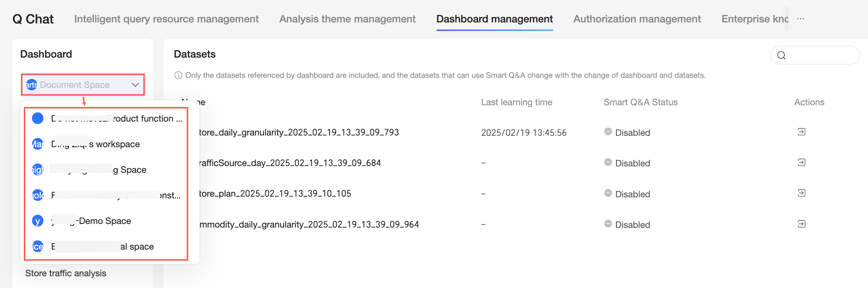Viewport: 868px width, 288px height.
Task: Click the action icon for store_plan dataset
Action: (x=801, y=193)
